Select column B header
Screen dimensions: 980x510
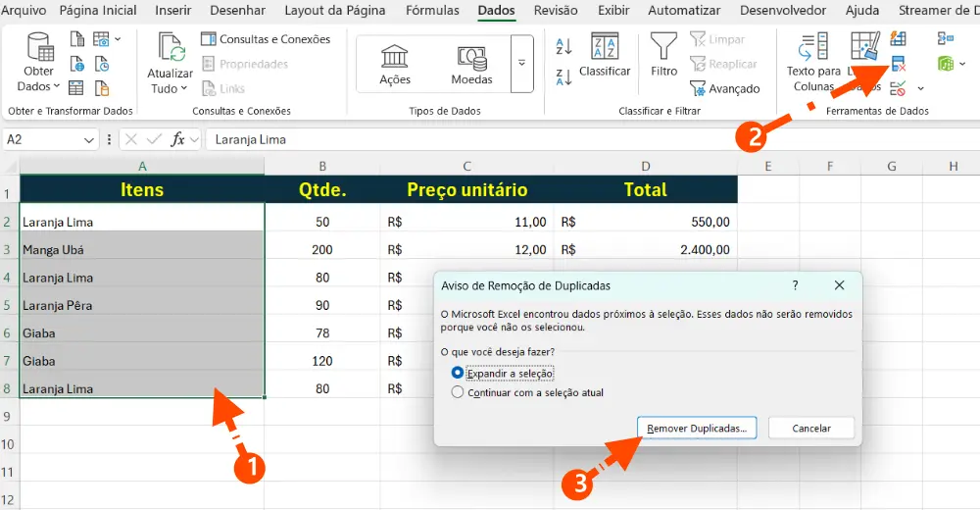(x=322, y=167)
